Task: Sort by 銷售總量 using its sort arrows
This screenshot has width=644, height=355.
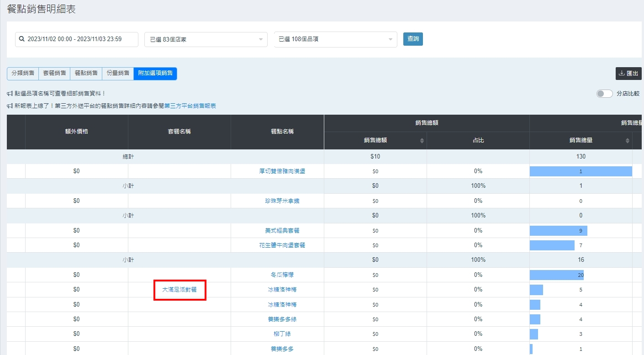Action: (627, 141)
